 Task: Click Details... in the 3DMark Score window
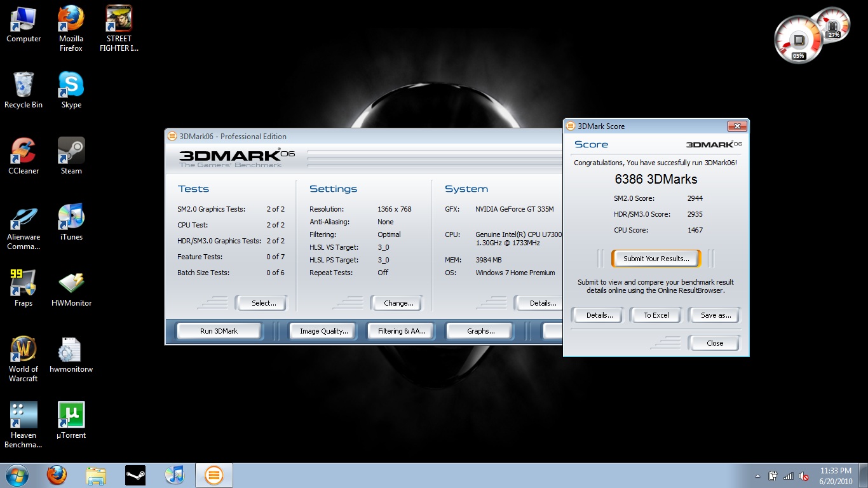click(x=599, y=315)
